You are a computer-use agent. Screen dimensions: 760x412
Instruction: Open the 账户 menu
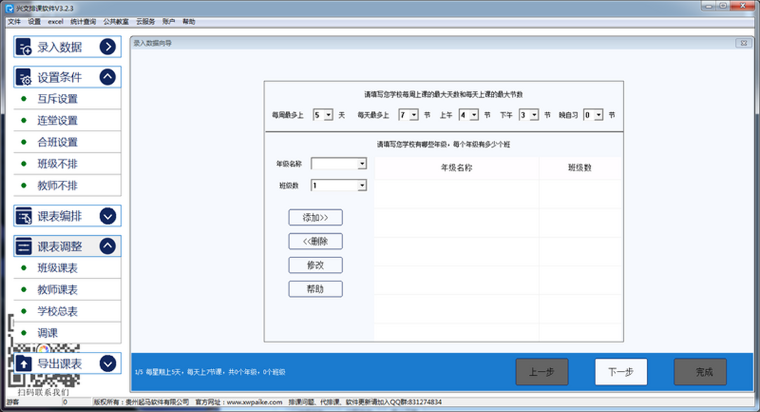pyautogui.click(x=169, y=22)
